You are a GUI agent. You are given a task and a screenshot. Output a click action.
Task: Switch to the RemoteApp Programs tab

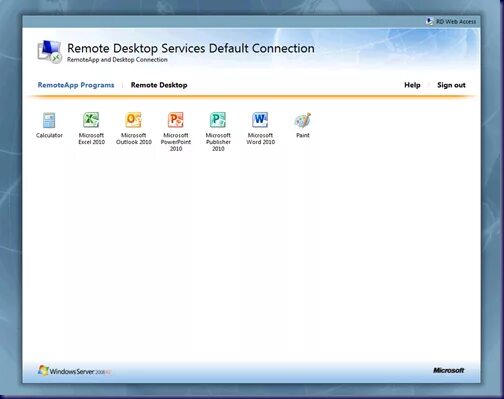(76, 85)
